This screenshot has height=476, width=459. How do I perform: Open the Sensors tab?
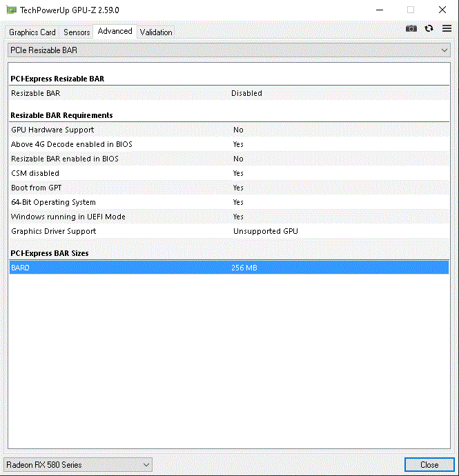pos(77,32)
